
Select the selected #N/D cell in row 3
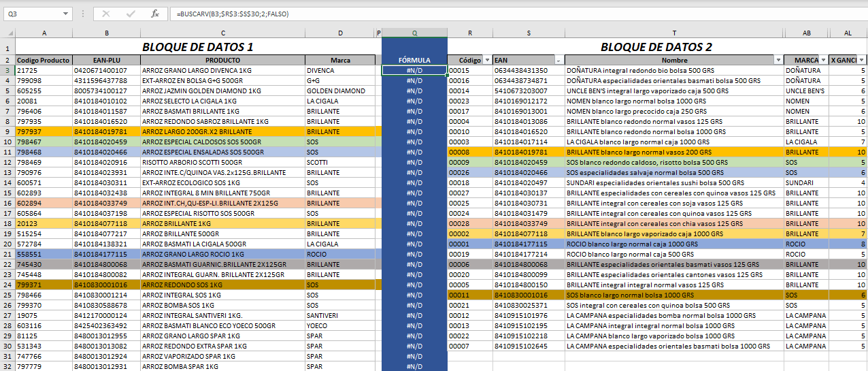pos(414,70)
